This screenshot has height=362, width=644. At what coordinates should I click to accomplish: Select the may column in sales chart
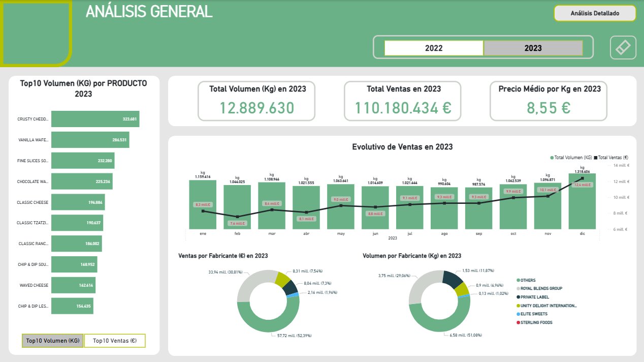pos(340,206)
